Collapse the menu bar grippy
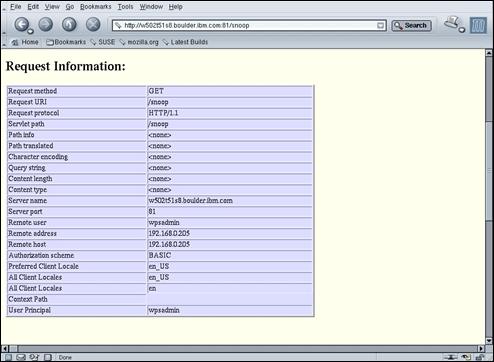The width and height of the screenshot is (494, 362). 4,7
